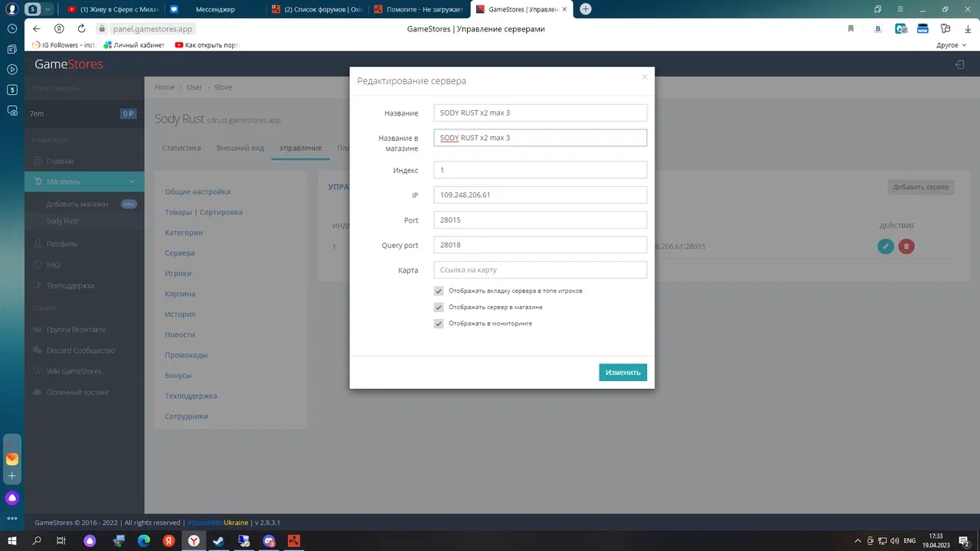This screenshot has height=551, width=980.
Task: Click the Название в магазине input field
Action: 540,138
